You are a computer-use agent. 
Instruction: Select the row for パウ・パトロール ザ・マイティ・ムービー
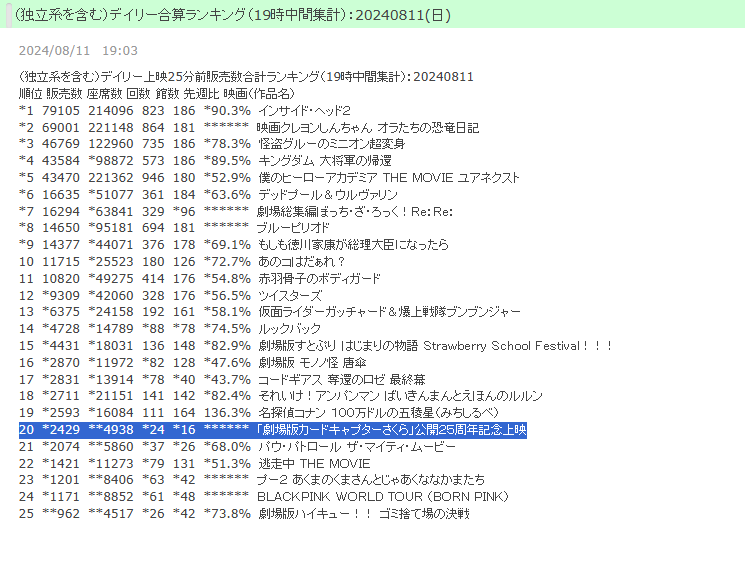[x=237, y=447]
